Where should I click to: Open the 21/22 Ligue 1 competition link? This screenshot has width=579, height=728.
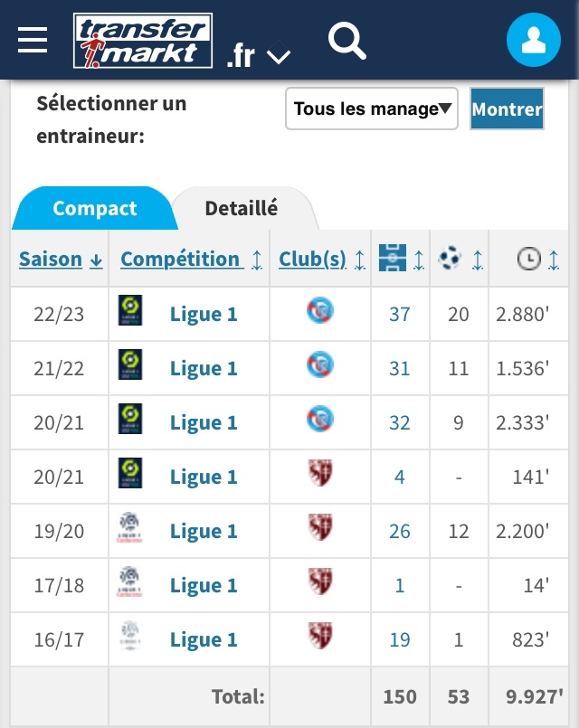coord(204,369)
